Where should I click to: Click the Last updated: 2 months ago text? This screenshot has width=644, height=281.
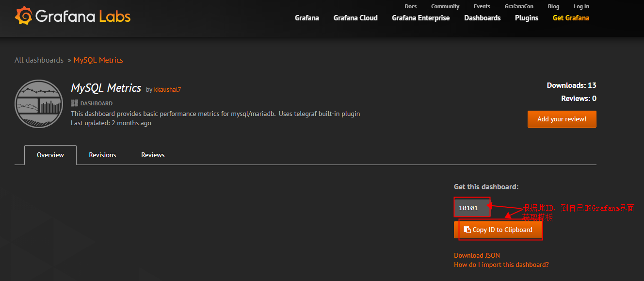pyautogui.click(x=111, y=123)
